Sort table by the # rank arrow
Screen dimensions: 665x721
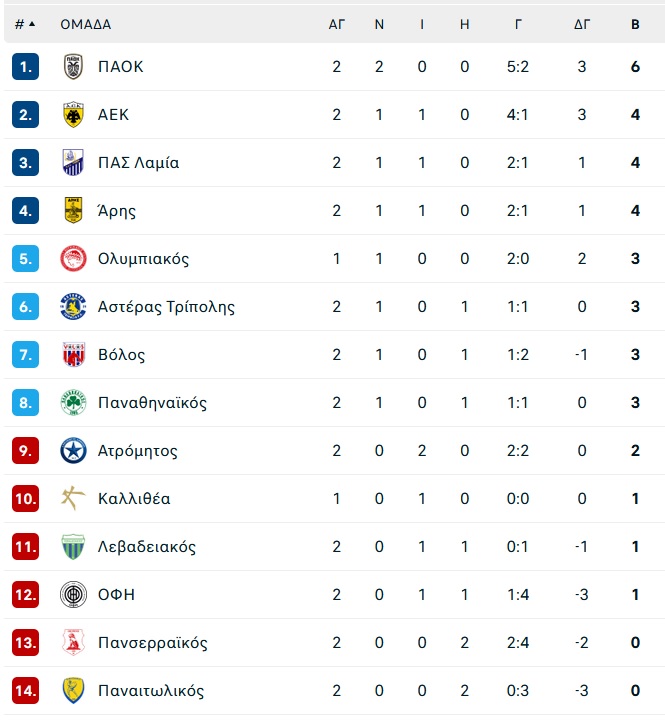(x=25, y=24)
